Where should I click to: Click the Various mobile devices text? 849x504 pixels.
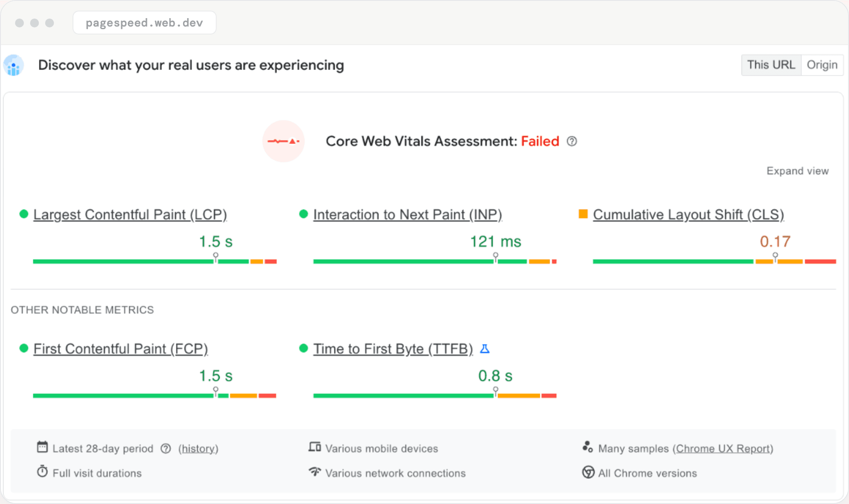click(382, 449)
